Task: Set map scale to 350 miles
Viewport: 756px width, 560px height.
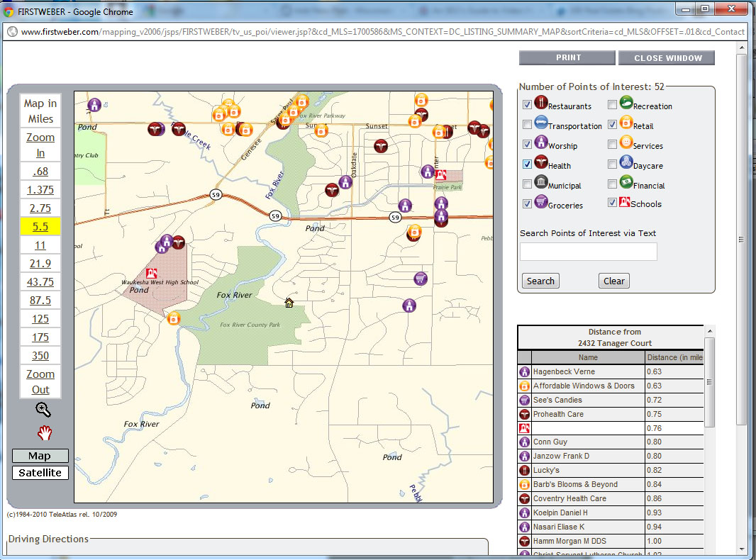Action: [x=40, y=355]
